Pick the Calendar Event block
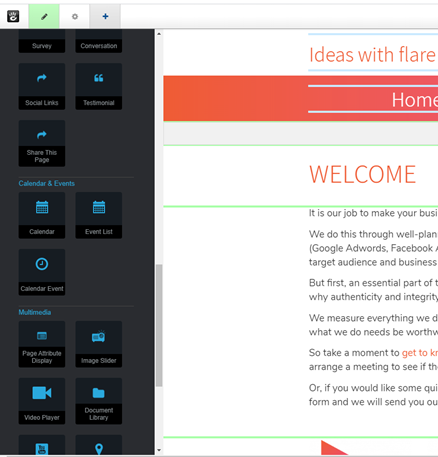Viewport: 438px width, 457px height. tap(42, 272)
